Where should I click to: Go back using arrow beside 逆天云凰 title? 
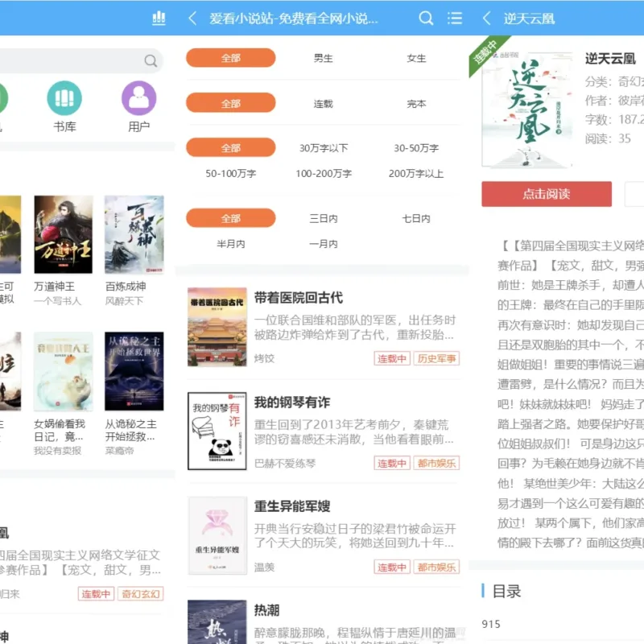point(487,19)
